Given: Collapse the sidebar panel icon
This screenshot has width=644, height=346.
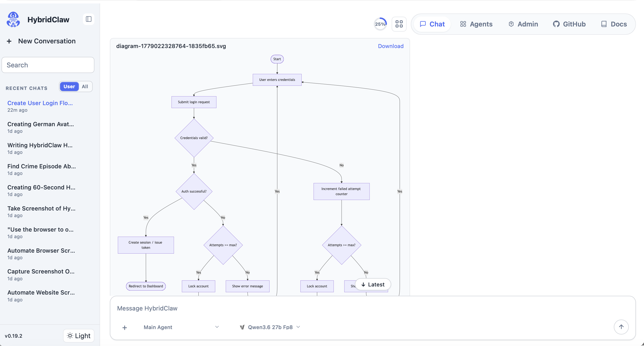Looking at the screenshot, I should [x=89, y=19].
